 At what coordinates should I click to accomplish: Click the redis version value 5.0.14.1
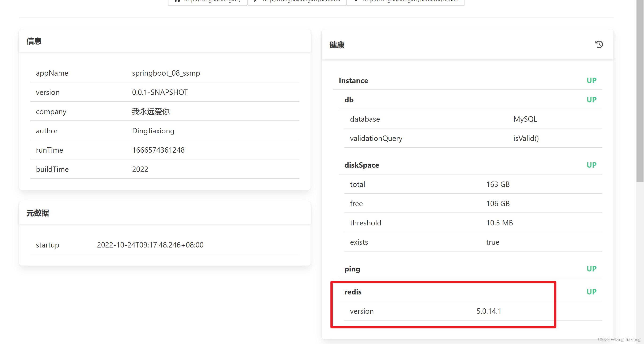(489, 311)
